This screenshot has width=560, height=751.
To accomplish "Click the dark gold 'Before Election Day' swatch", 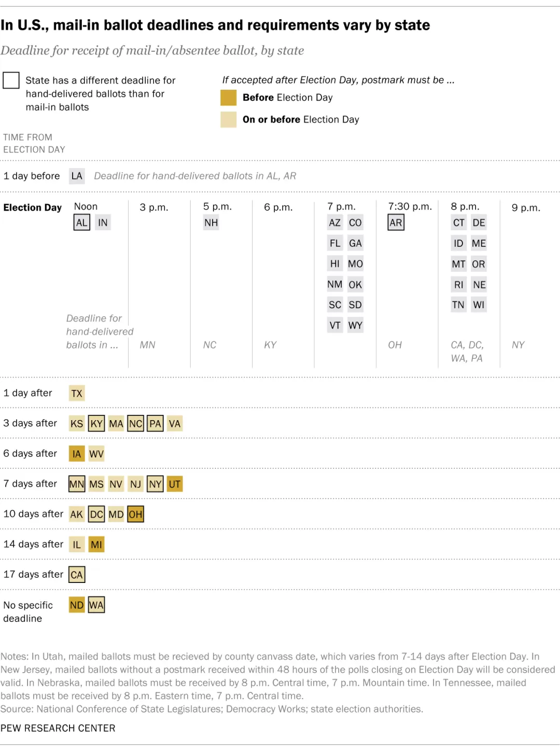I will pyautogui.click(x=229, y=98).
